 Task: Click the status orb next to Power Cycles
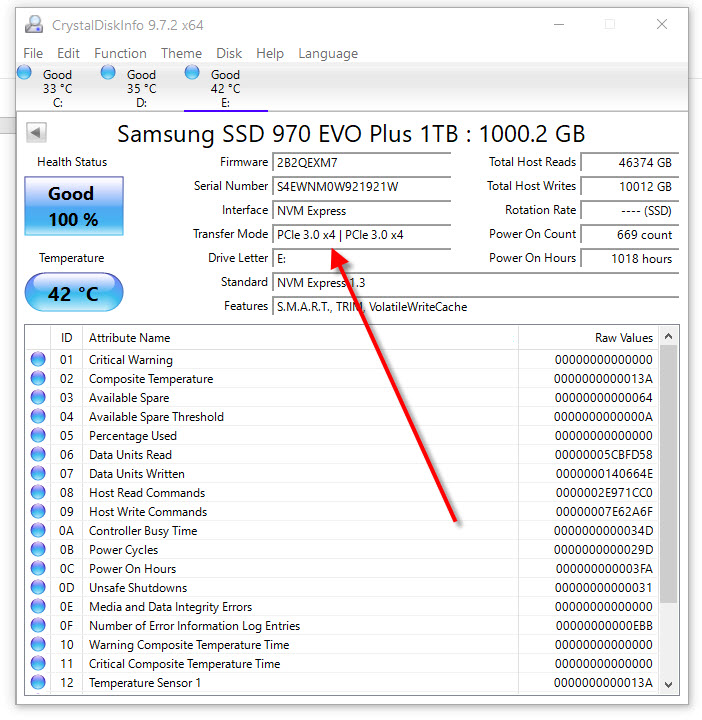click(38, 550)
